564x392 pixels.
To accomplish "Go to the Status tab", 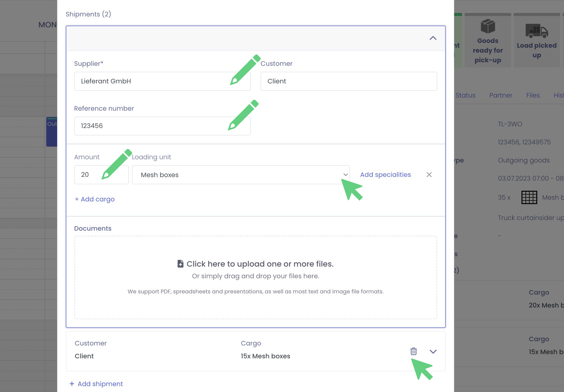I will tap(465, 95).
